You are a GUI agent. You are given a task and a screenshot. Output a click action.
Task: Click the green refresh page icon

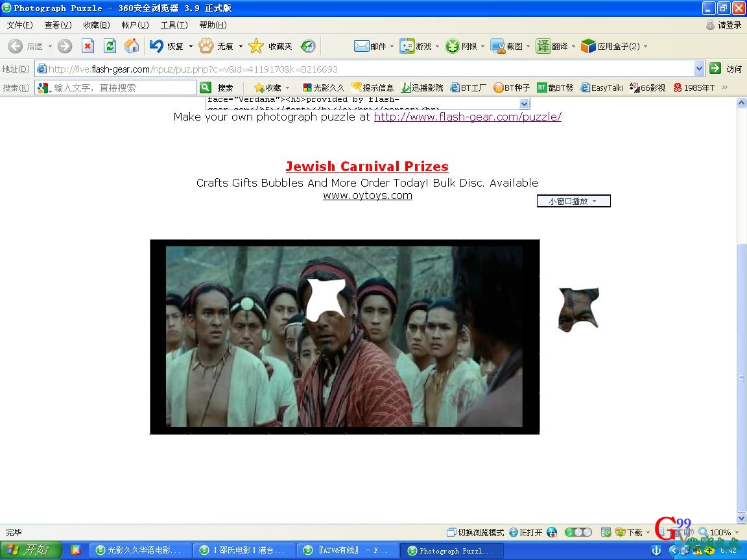110,46
